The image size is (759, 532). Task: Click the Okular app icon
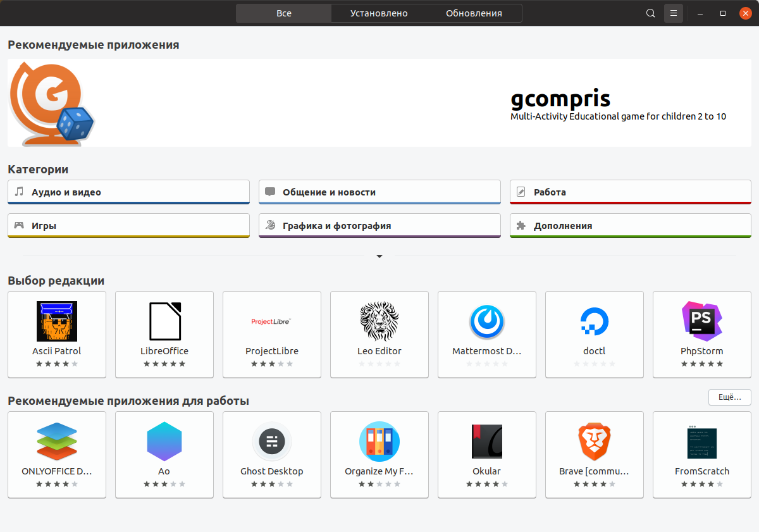(x=487, y=442)
